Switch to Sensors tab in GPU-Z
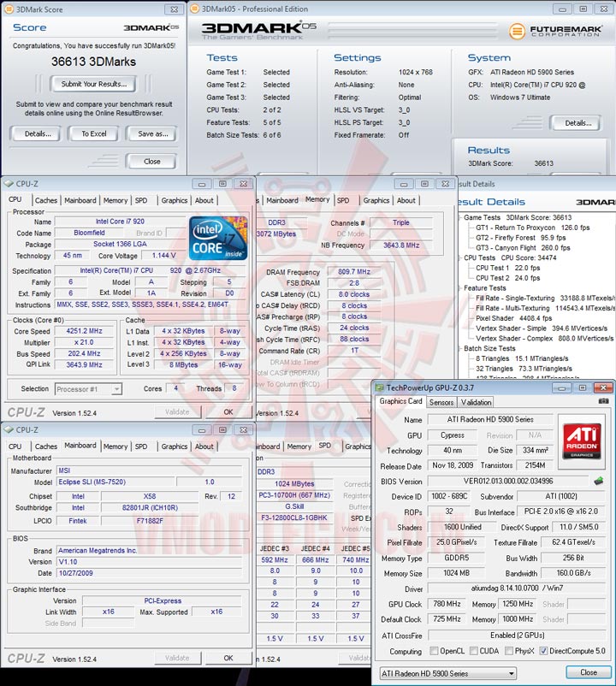Viewport: 616px width, 686px height. [x=441, y=402]
